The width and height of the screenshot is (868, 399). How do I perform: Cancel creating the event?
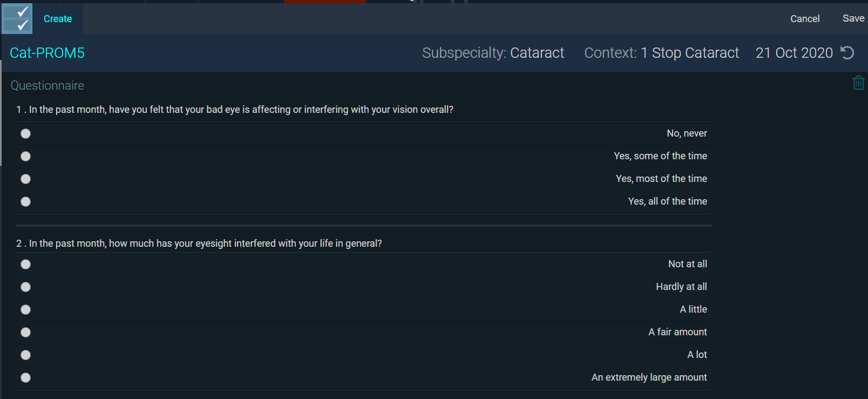pyautogui.click(x=804, y=19)
